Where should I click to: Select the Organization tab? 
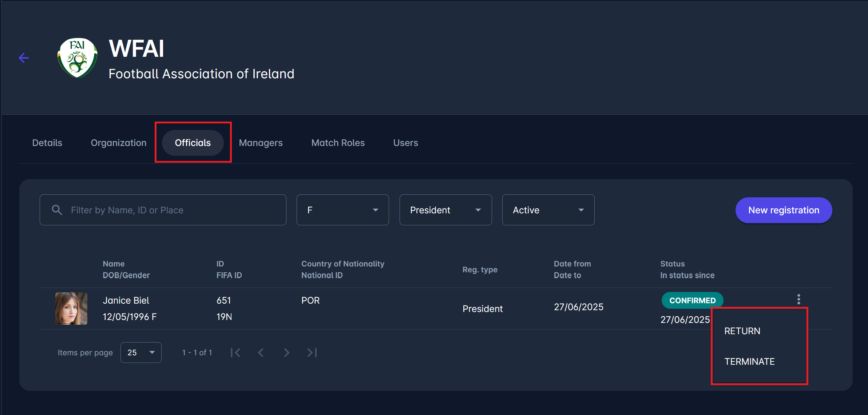tap(119, 143)
